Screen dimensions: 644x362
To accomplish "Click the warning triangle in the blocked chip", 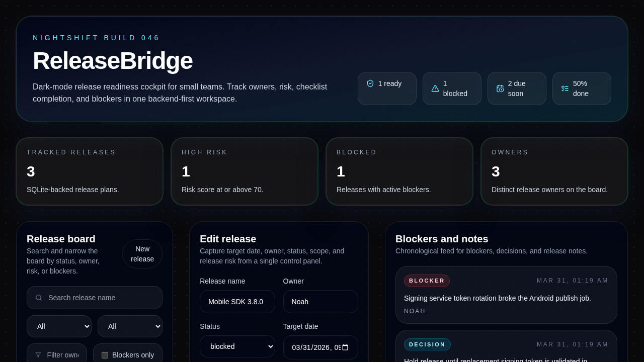I will [435, 88].
